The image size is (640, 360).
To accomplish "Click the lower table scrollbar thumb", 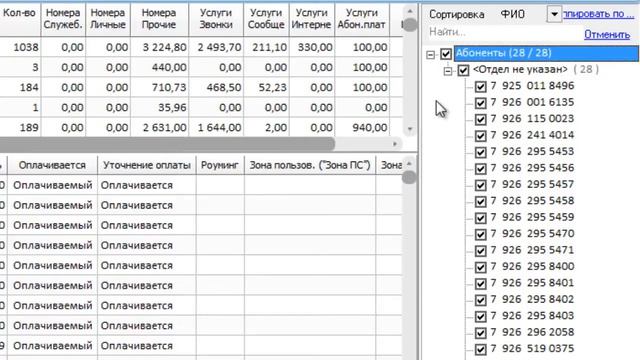I will pyautogui.click(x=409, y=177).
